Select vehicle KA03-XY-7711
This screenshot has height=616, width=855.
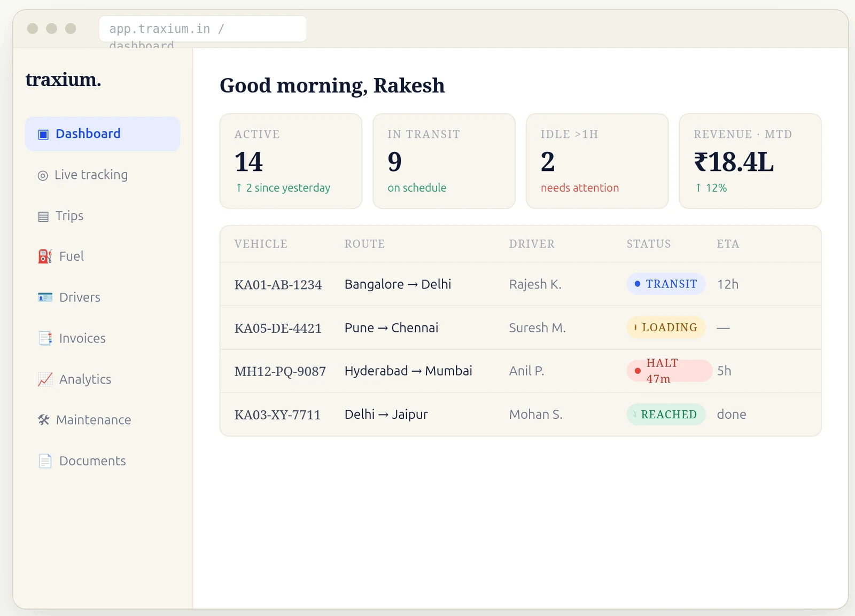click(x=277, y=415)
